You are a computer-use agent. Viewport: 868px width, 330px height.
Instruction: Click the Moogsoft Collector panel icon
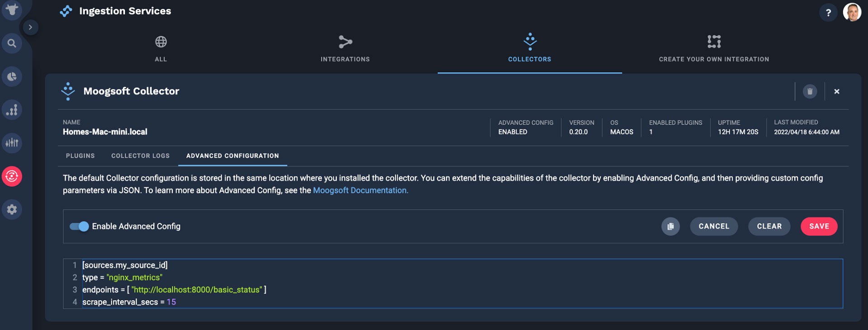68,91
